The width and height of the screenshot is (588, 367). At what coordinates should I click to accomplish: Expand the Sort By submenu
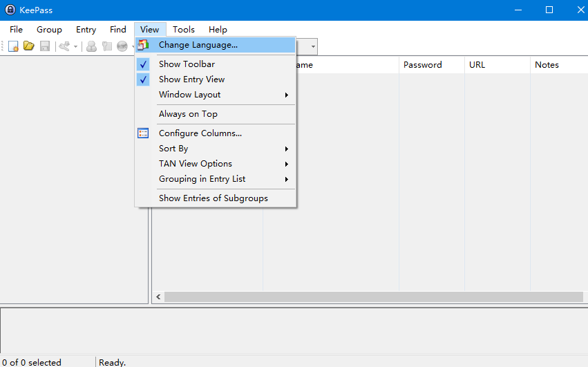coord(216,149)
